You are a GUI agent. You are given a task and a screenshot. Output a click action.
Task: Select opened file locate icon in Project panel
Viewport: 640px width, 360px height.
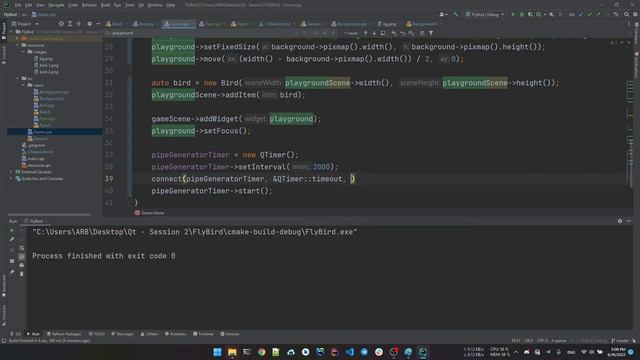(x=61, y=24)
